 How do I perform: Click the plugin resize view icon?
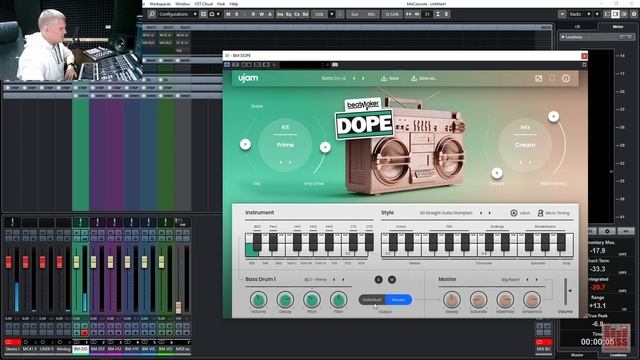539,78
